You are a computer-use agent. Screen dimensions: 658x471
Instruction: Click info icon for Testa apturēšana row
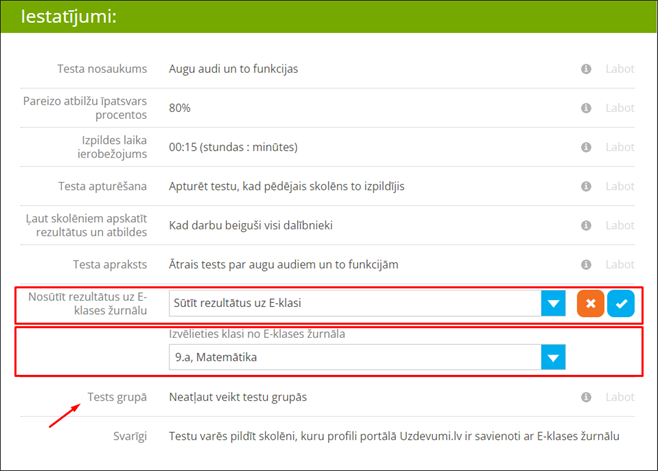point(587,186)
